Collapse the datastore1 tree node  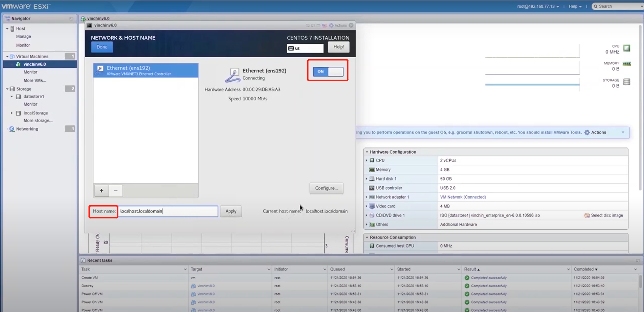(x=12, y=97)
